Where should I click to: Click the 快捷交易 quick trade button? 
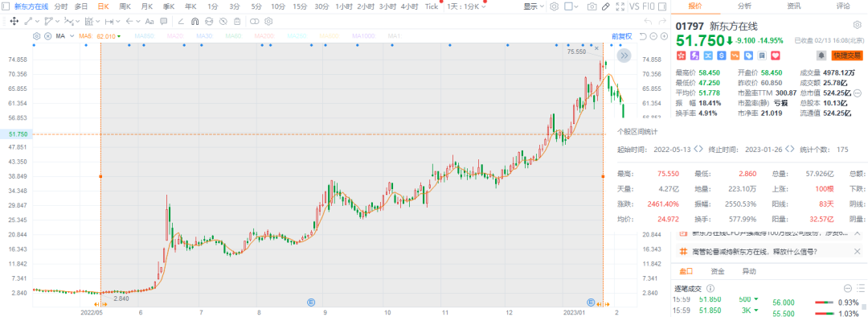[846, 56]
